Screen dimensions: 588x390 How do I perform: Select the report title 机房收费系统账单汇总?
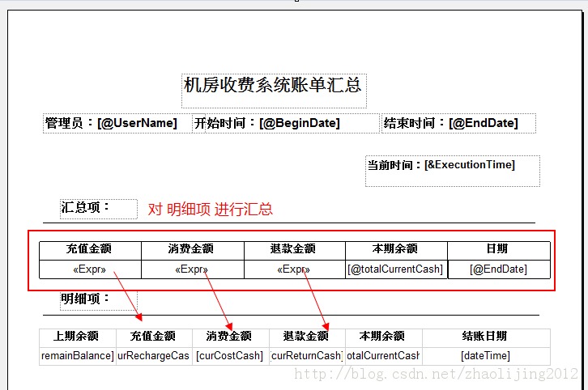pos(274,91)
